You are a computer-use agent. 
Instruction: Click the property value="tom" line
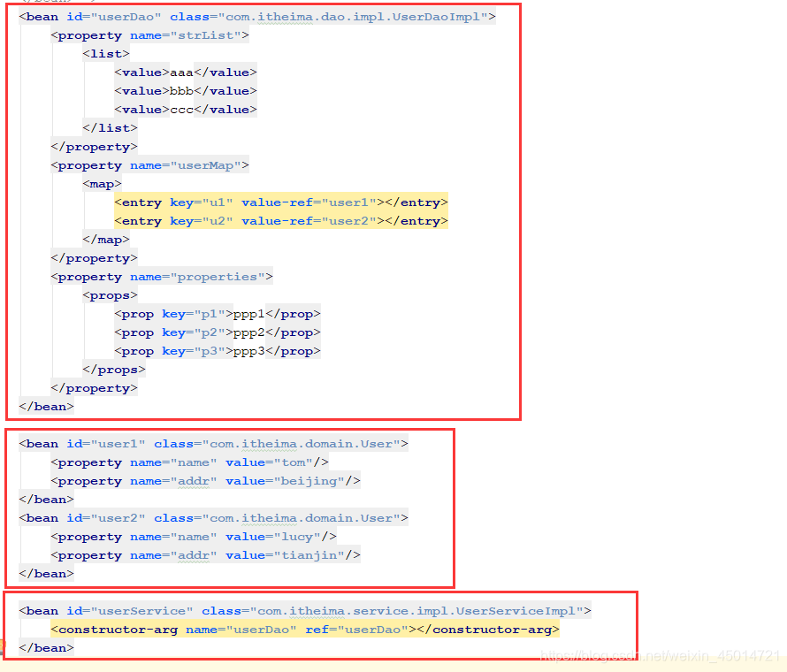(190, 462)
